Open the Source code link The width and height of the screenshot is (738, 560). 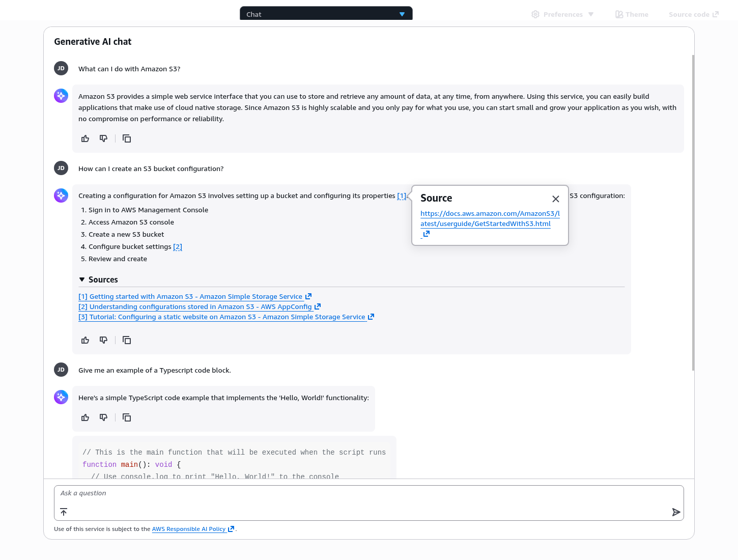(693, 14)
